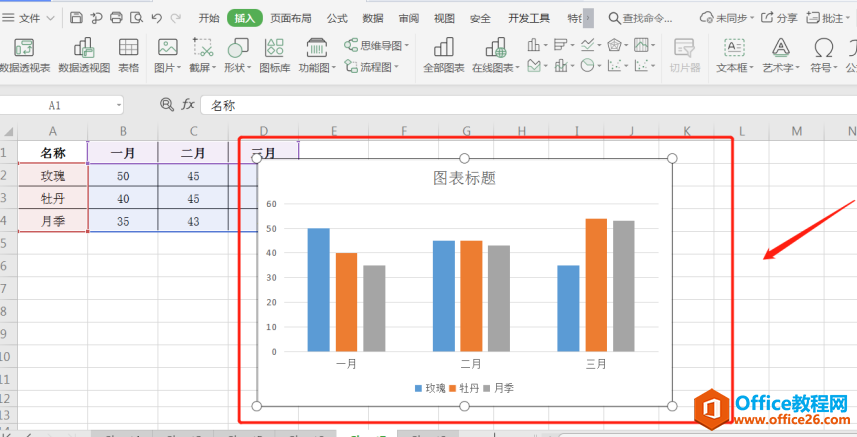The height and width of the screenshot is (437, 857).
Task: Click the print icon in quick toolbar
Action: [x=116, y=18]
